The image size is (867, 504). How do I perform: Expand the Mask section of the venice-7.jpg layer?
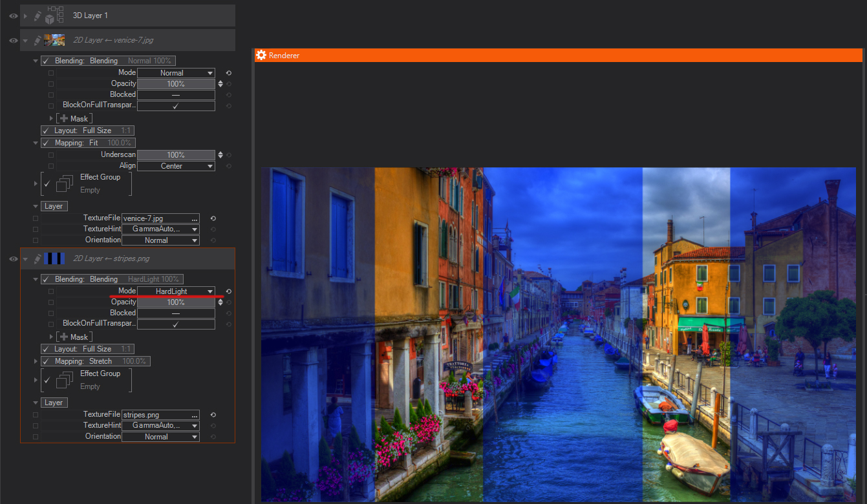pyautogui.click(x=52, y=118)
